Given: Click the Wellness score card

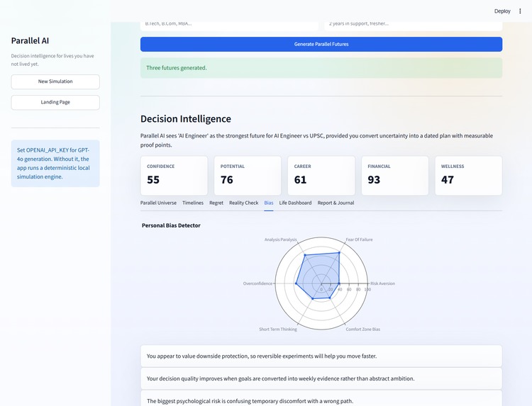Looking at the screenshot, I should [x=469, y=176].
